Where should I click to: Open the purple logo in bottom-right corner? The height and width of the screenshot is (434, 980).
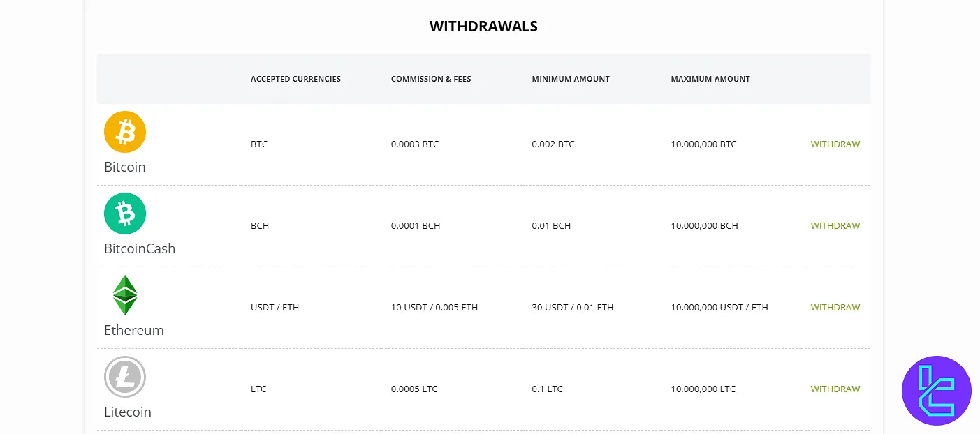(x=936, y=390)
